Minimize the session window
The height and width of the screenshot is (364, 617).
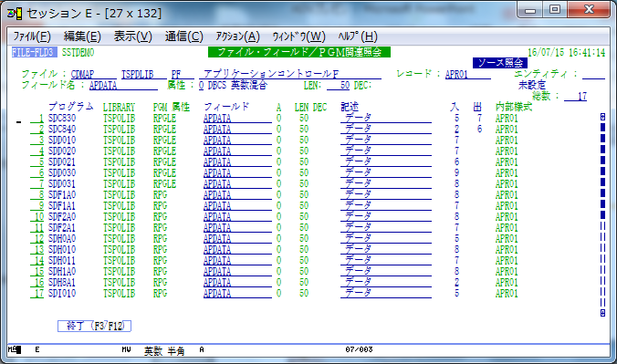pos(530,9)
